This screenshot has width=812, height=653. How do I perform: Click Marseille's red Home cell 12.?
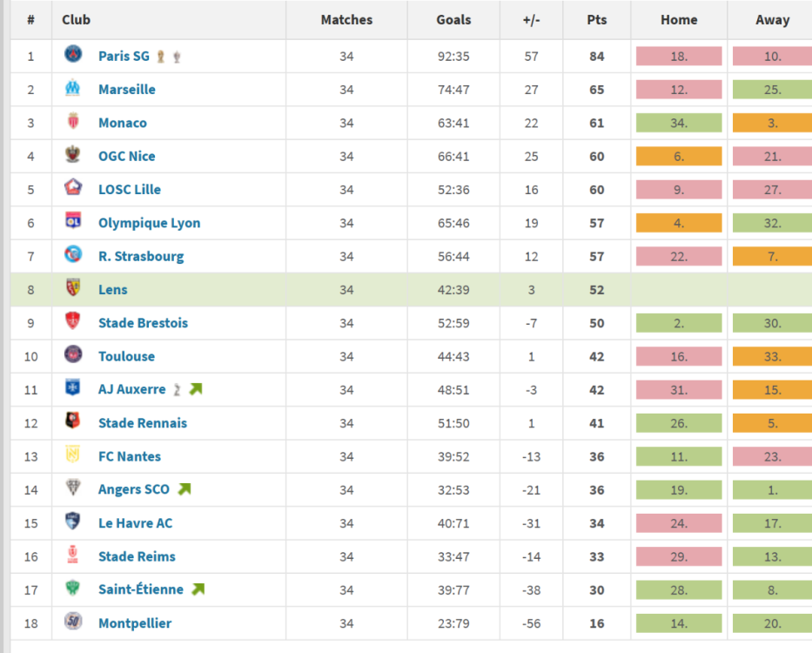pos(679,90)
